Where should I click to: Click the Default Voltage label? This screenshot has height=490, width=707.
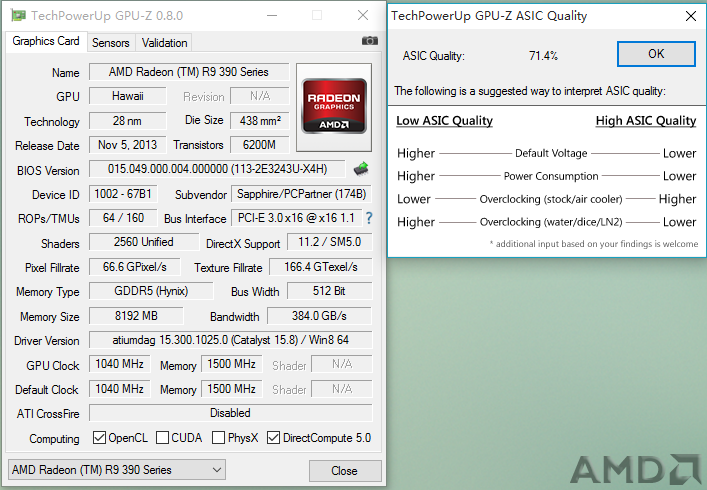pos(551,153)
